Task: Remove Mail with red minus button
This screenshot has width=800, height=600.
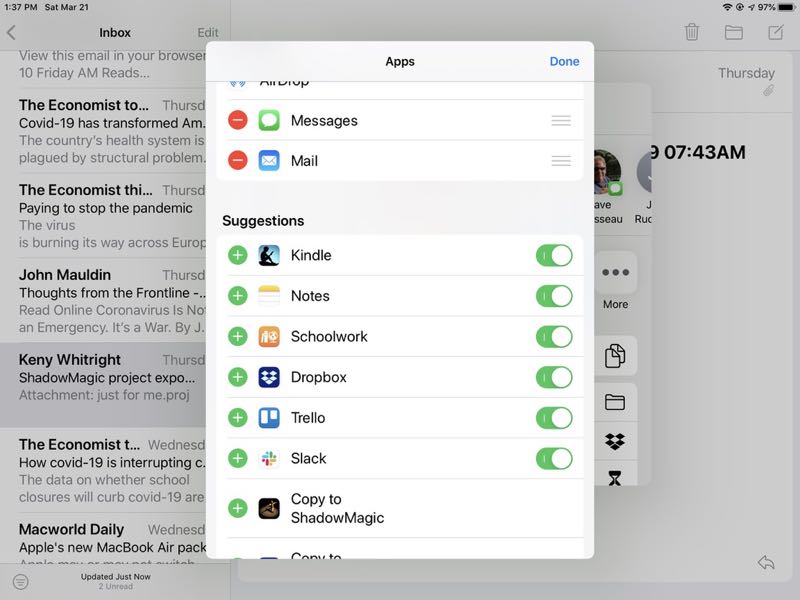Action: 238,160
